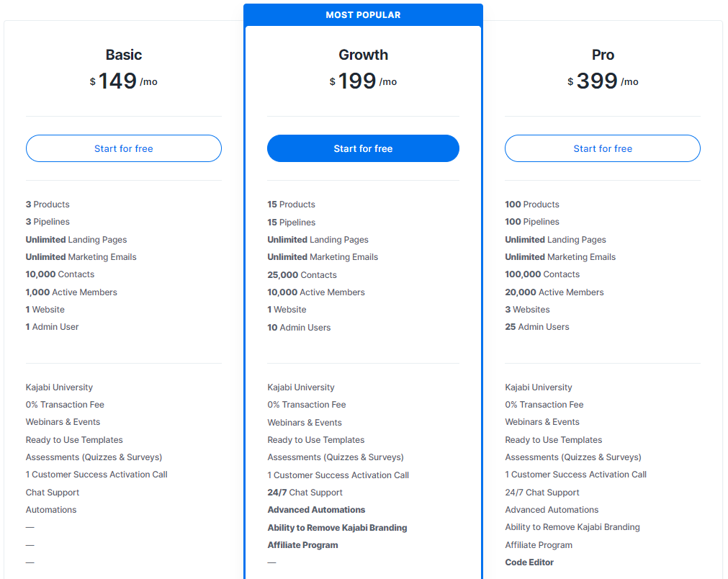Image resolution: width=728 pixels, height=579 pixels.
Task: Click Ability to Remove Kajabi Branding in Growth
Action: point(337,527)
